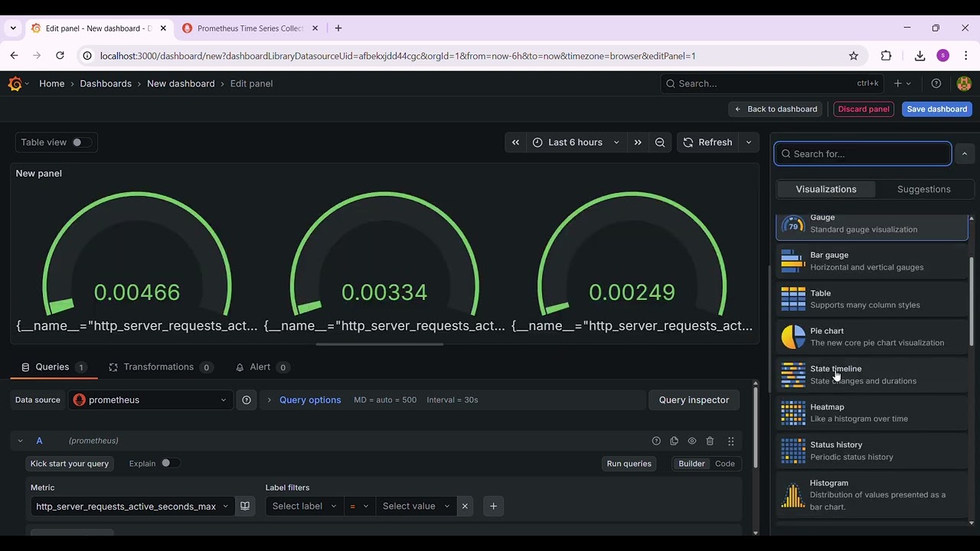Click drag handle for query A
Image resolution: width=980 pixels, height=551 pixels.
coord(730,441)
